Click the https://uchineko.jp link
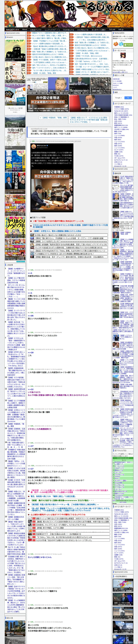Screen dimensions: 138x644 [119, 70]
